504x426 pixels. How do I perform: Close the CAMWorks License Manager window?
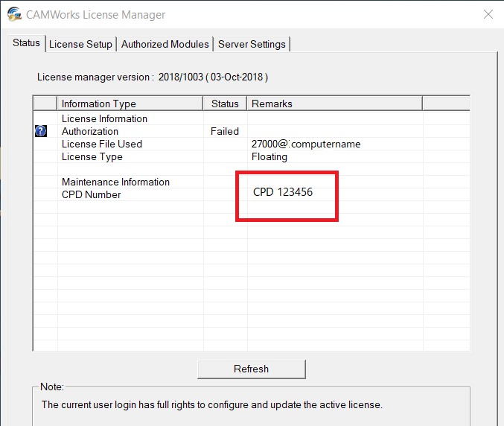[488, 14]
